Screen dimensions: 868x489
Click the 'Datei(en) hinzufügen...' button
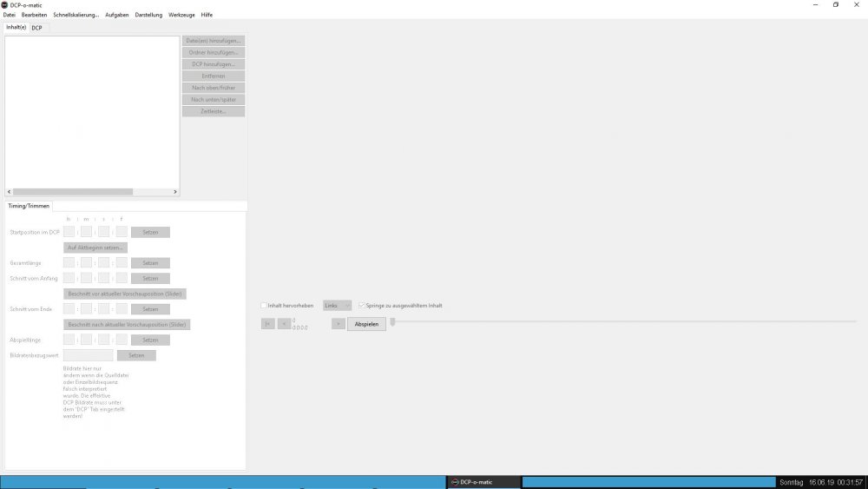point(213,41)
